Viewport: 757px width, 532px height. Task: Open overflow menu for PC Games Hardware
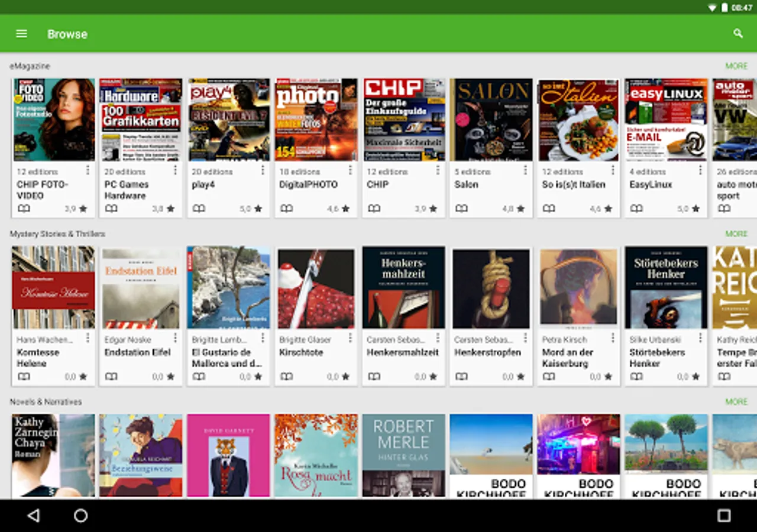175,170
